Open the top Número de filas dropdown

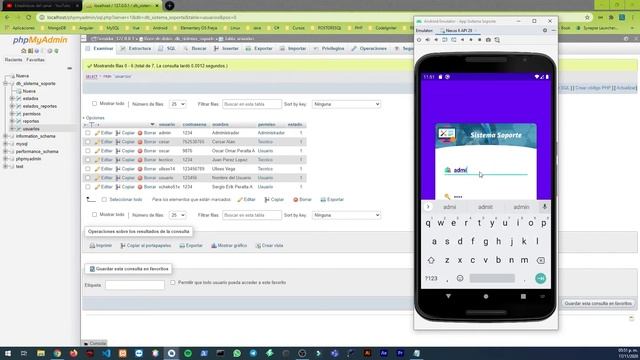click(178, 104)
